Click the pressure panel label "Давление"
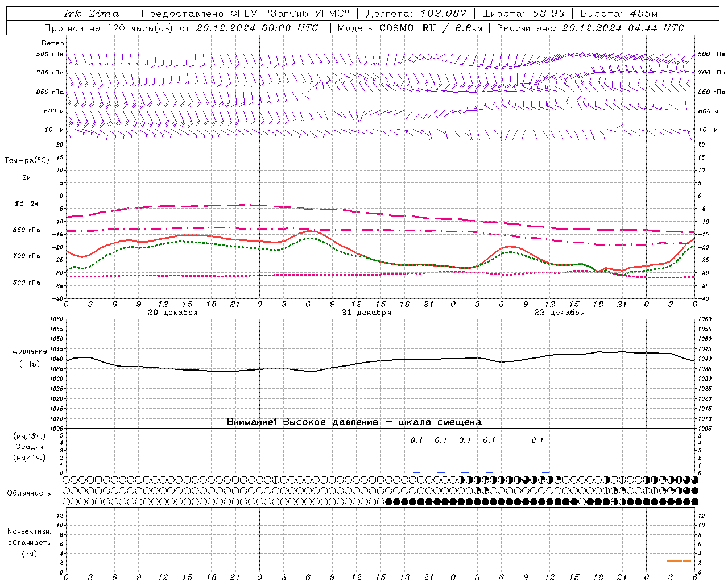 pos(30,351)
